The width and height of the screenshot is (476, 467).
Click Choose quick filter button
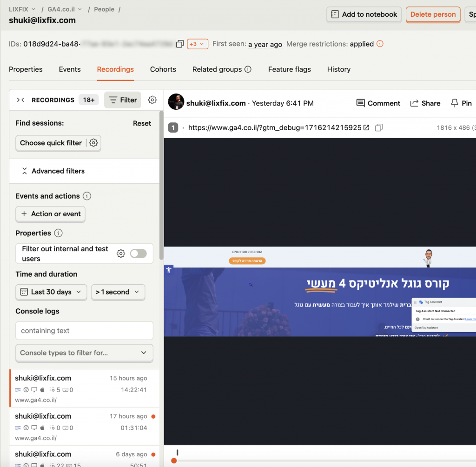51,143
